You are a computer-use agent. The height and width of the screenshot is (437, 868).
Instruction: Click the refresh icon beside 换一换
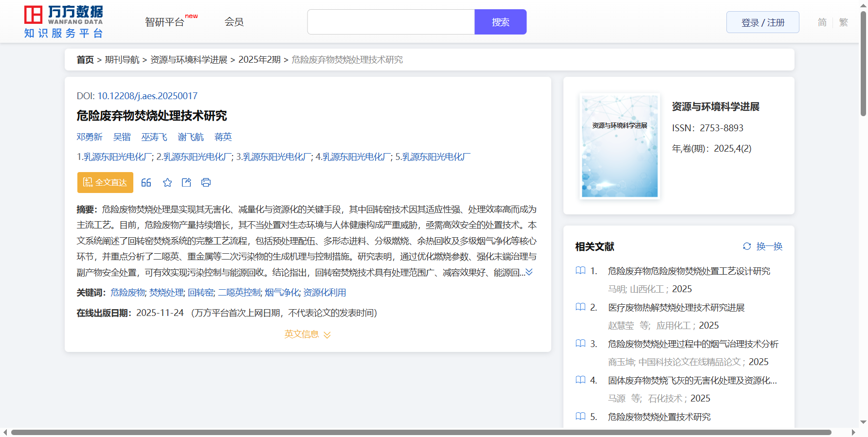[x=747, y=246]
